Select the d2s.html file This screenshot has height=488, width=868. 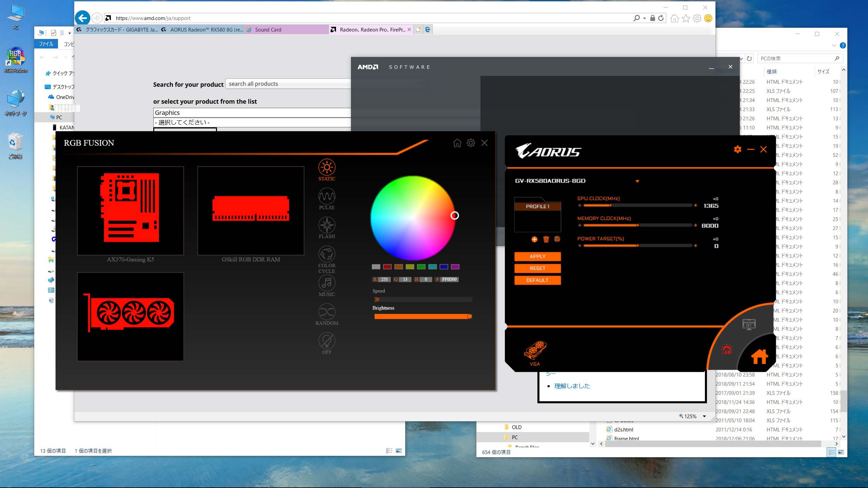pyautogui.click(x=624, y=430)
